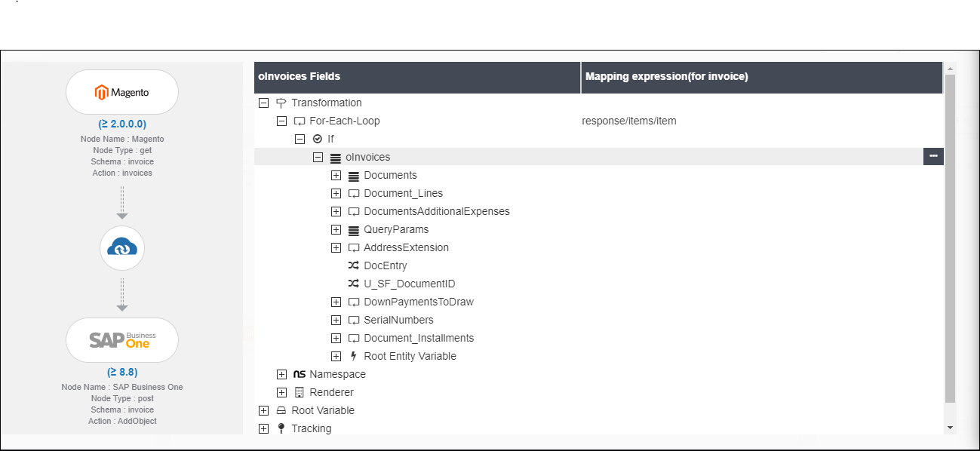
Task: Expand the Root Variable tree item
Action: pos(263,410)
